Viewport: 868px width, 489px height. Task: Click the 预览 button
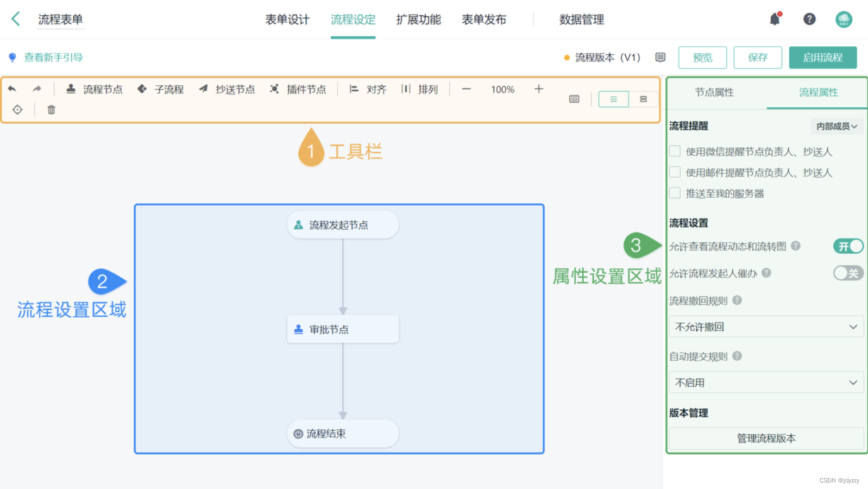coord(702,58)
